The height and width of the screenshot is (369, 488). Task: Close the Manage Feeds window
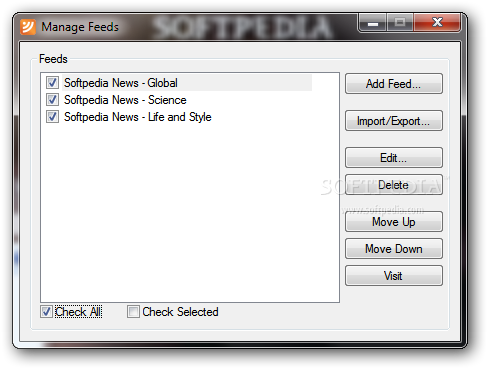[437, 23]
